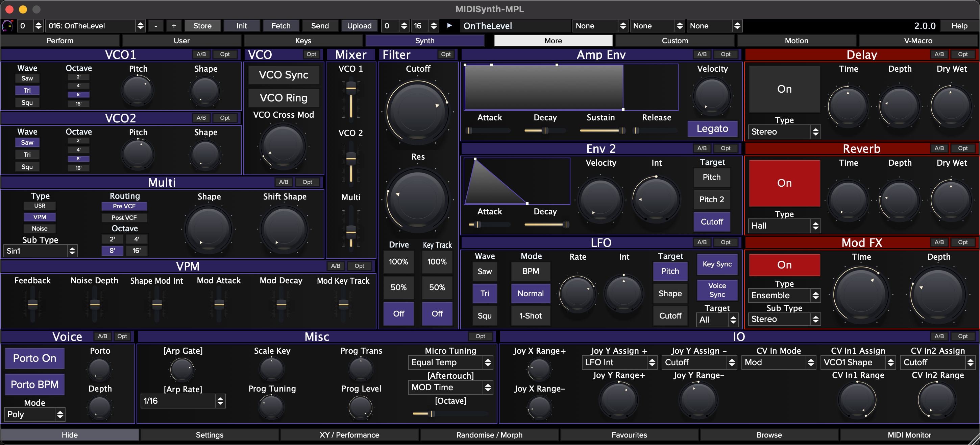The width and height of the screenshot is (980, 445).
Task: Click the Filter Cutoff knob
Action: pyautogui.click(x=417, y=112)
